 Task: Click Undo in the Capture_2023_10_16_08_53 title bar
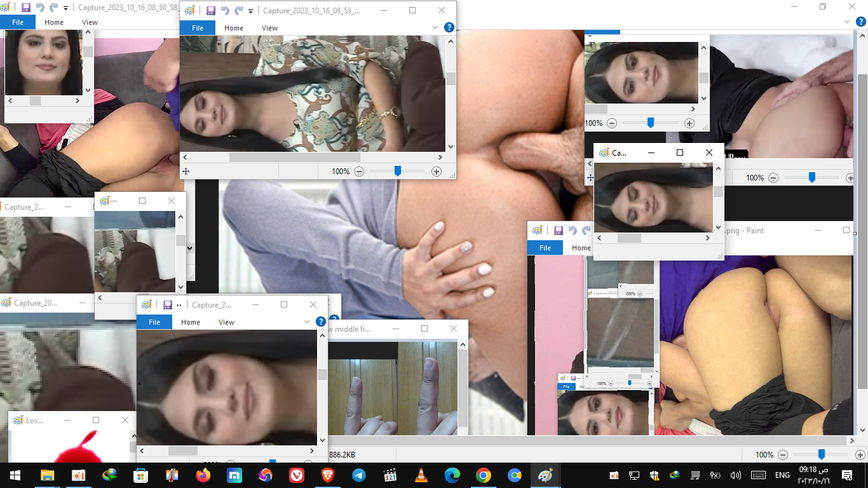[225, 11]
